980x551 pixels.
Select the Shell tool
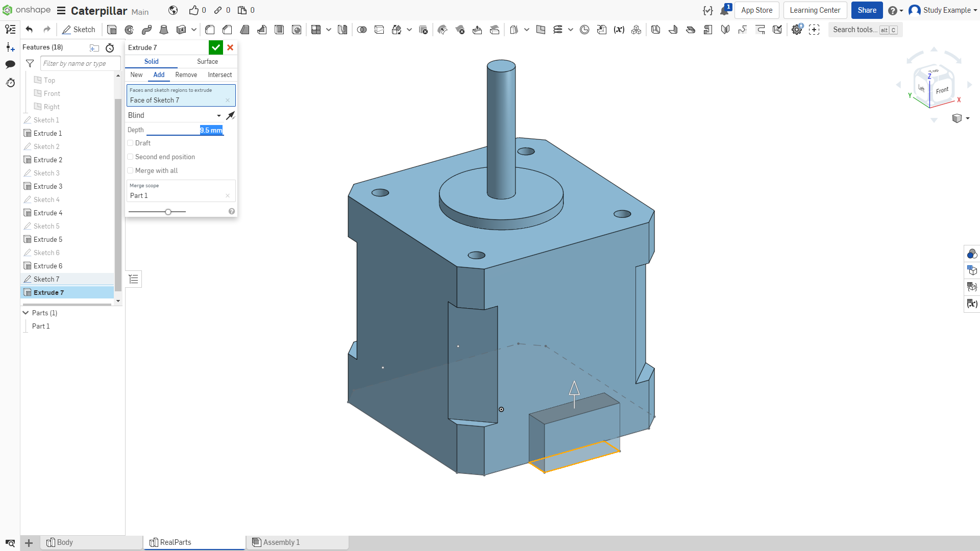[279, 30]
